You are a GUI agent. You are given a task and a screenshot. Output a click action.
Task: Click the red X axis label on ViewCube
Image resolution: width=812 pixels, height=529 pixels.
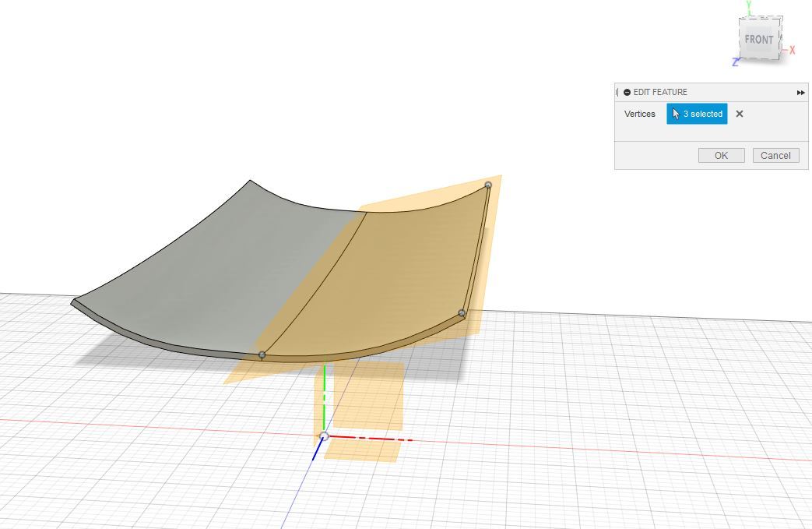pos(792,51)
